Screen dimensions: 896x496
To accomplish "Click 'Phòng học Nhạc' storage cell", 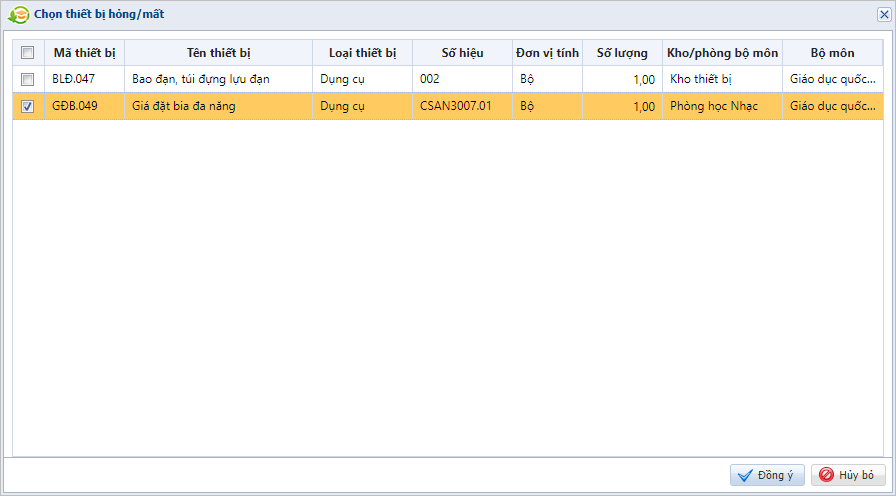I will pos(723,106).
